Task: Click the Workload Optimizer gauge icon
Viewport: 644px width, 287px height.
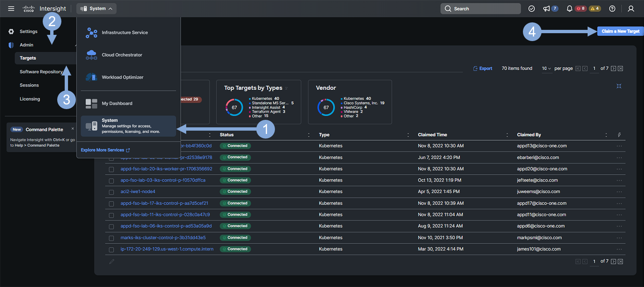Action: (x=91, y=77)
